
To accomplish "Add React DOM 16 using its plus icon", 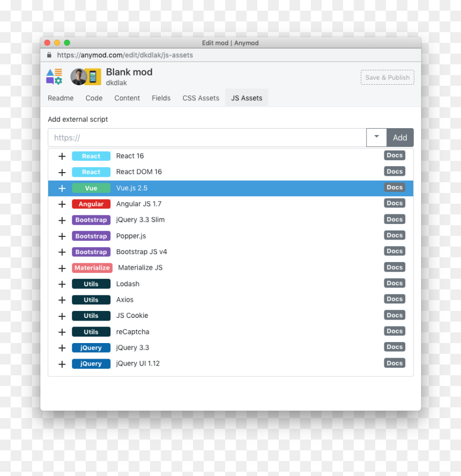I will point(62,172).
